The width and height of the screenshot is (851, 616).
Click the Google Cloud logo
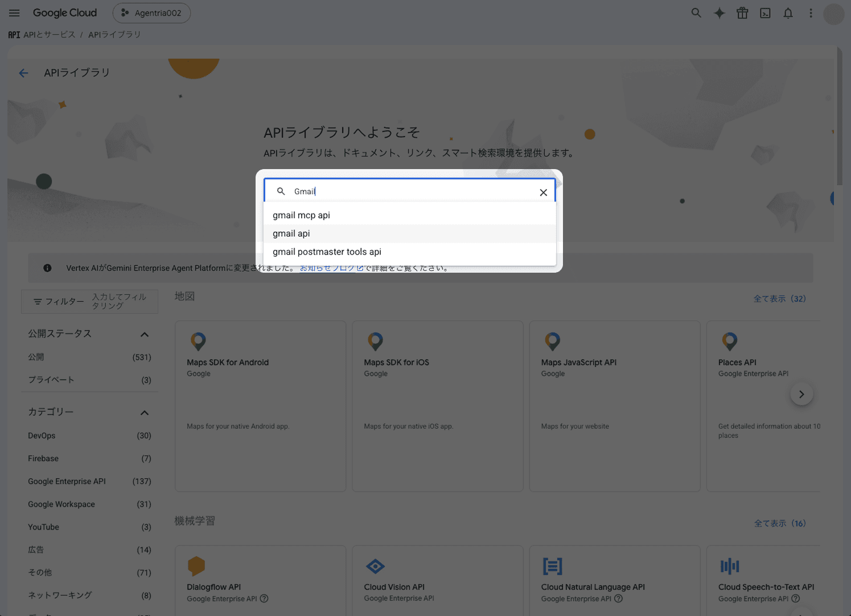[x=65, y=13]
